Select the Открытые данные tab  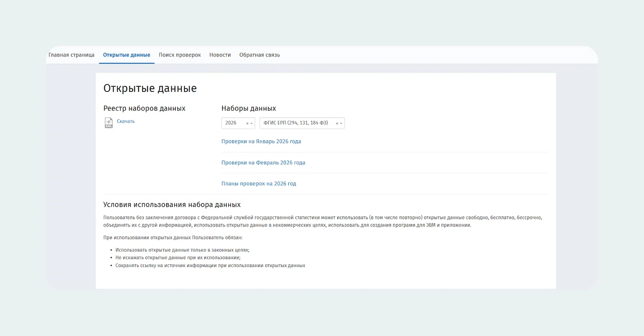click(x=126, y=55)
